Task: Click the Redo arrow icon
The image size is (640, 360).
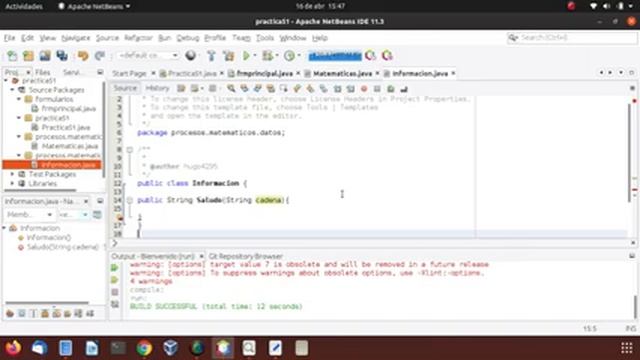Action: 100,56
